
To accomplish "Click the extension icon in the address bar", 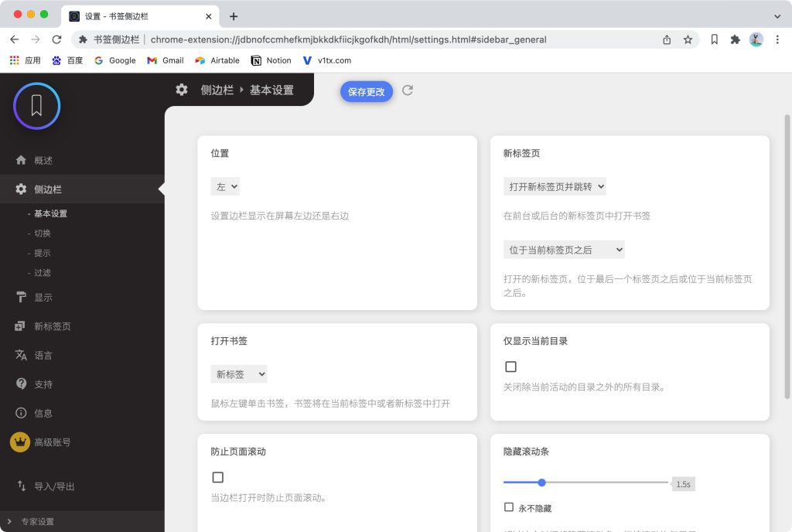I will tap(83, 39).
